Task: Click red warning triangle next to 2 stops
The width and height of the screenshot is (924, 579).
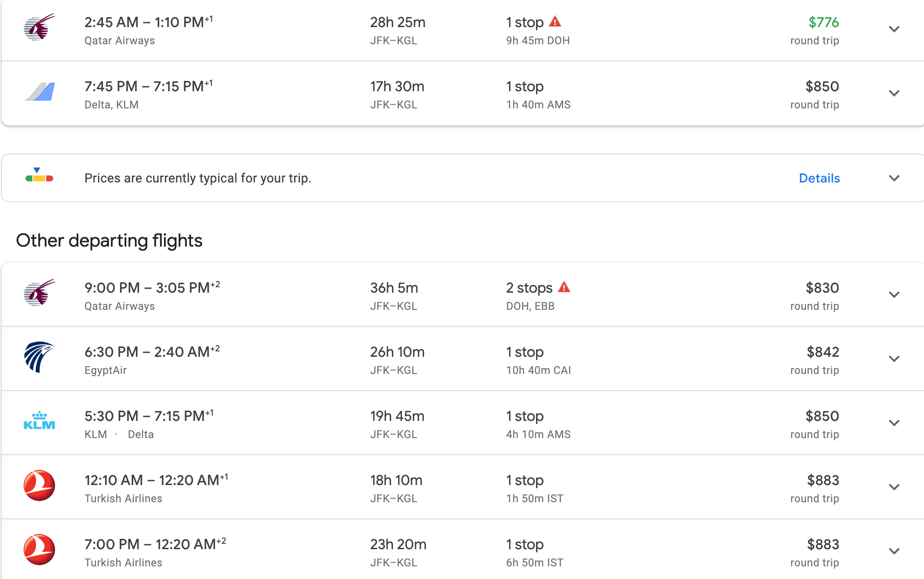Action: tap(564, 287)
